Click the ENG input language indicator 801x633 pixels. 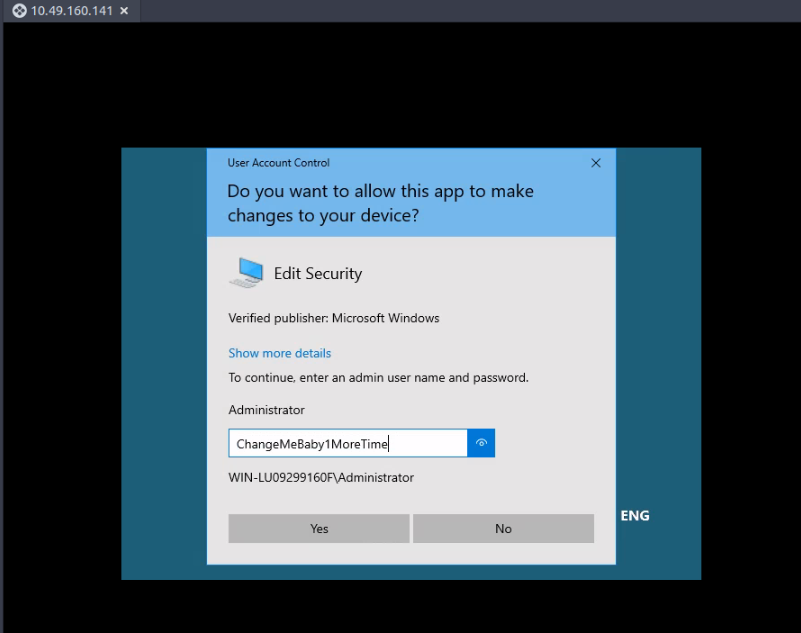tap(635, 515)
